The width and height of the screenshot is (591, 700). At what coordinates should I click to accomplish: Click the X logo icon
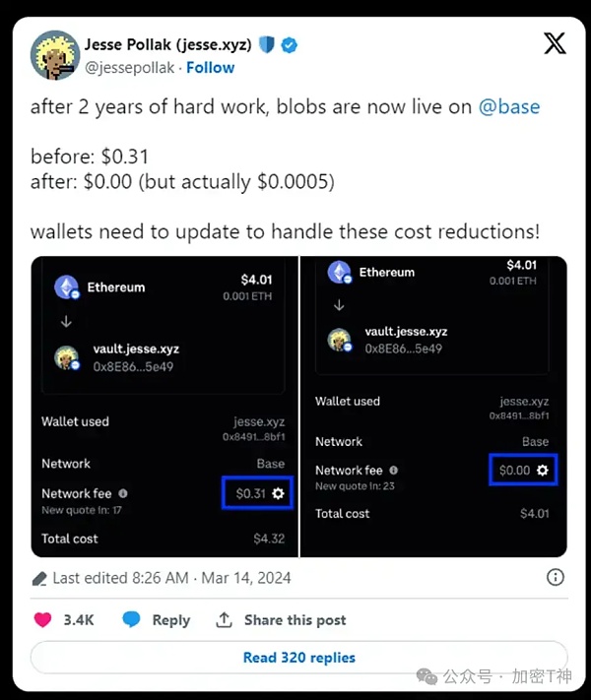[555, 43]
